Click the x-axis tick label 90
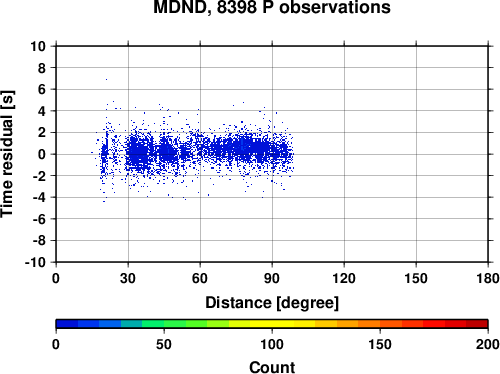 (272, 278)
